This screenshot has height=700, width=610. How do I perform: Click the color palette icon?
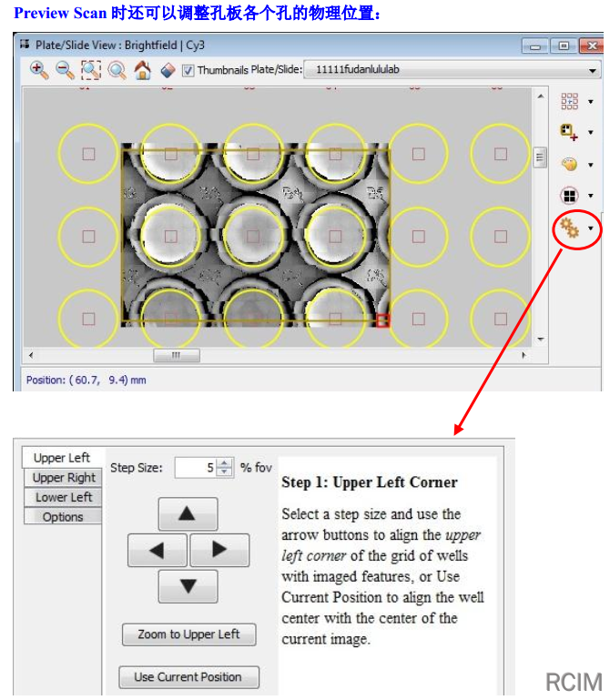tap(569, 165)
